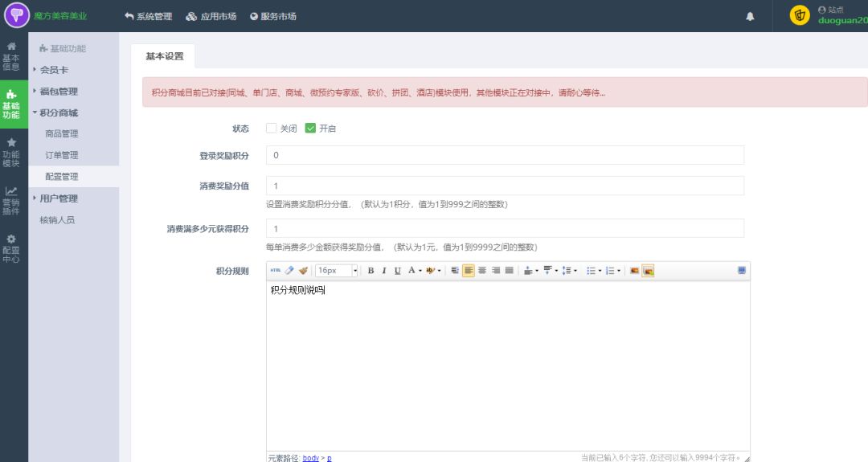868x462 pixels.
Task: Open 营销插件 in left sidebar
Action: tap(11, 200)
